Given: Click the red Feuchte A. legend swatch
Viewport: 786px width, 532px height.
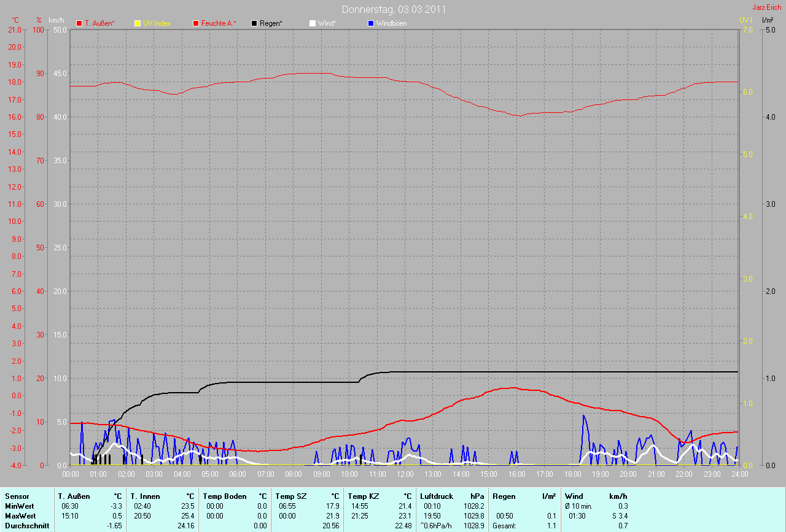Looking at the screenshot, I should point(196,23).
